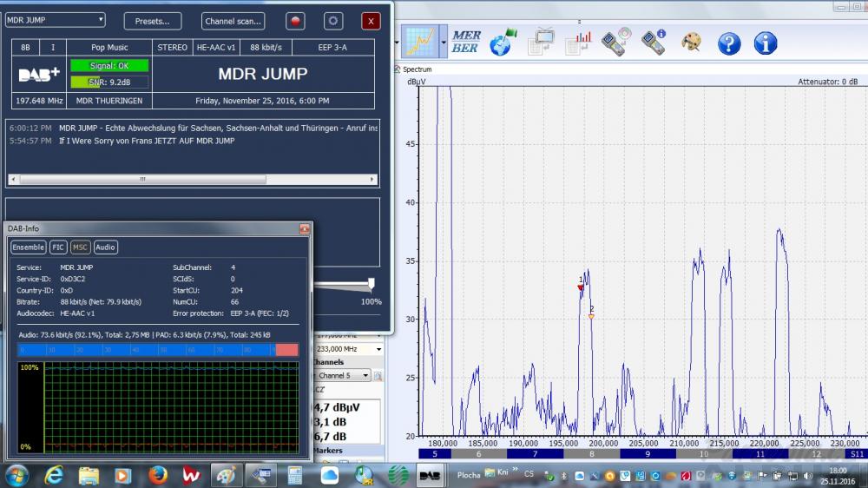The width and height of the screenshot is (868, 488).
Task: Open the cloud app in taskbar
Action: (329, 476)
